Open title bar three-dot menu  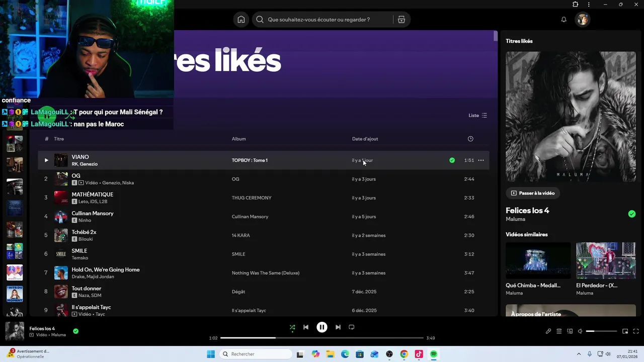(589, 5)
